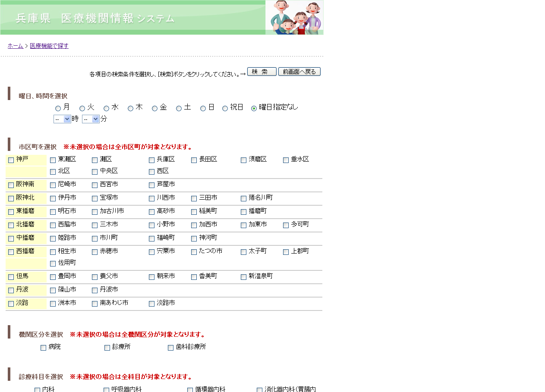Image resolution: width=545 pixels, height=392 pixels.
Task: Check the 中央区 checkbox
Action: tap(95, 172)
